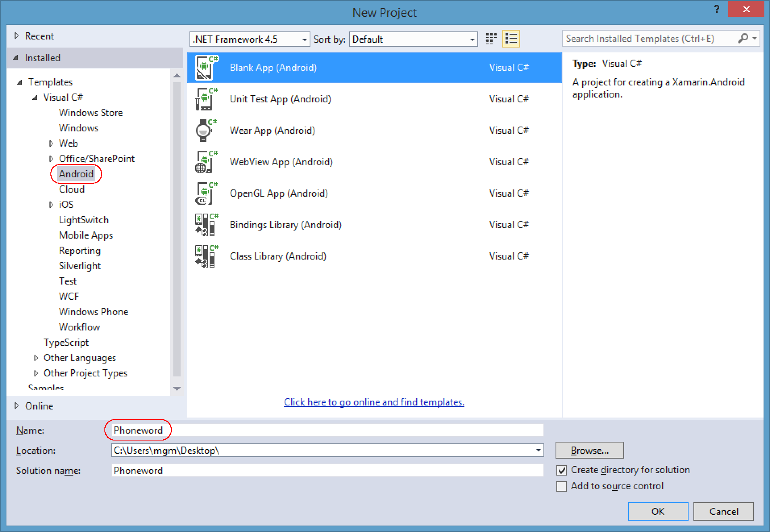Expand the iOS templates node
The width and height of the screenshot is (770, 532).
(51, 205)
